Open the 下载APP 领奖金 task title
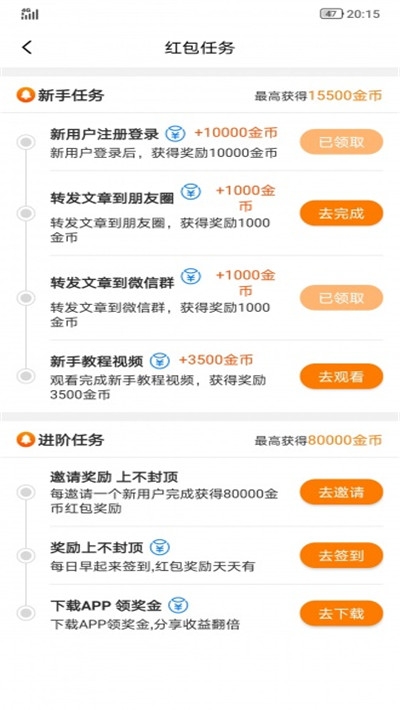 pyautogui.click(x=106, y=605)
